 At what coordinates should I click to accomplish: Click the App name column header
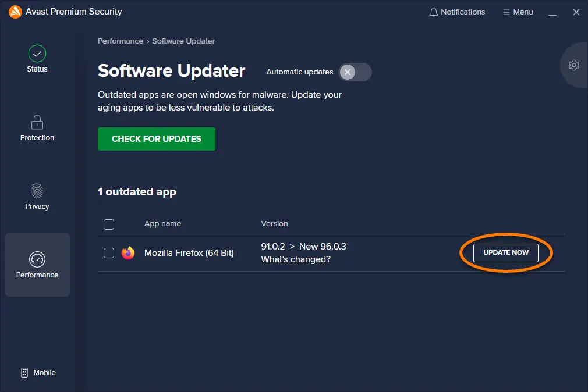tap(163, 224)
